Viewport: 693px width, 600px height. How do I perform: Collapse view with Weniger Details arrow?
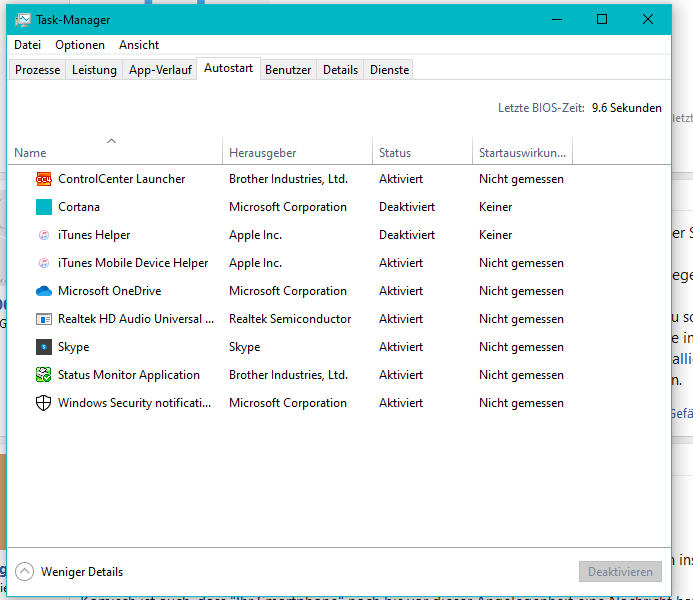[24, 572]
